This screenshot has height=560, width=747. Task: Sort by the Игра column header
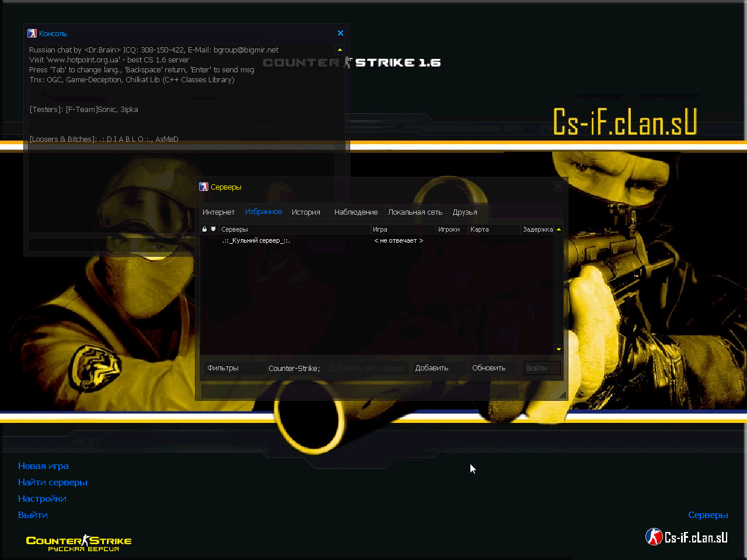point(403,229)
